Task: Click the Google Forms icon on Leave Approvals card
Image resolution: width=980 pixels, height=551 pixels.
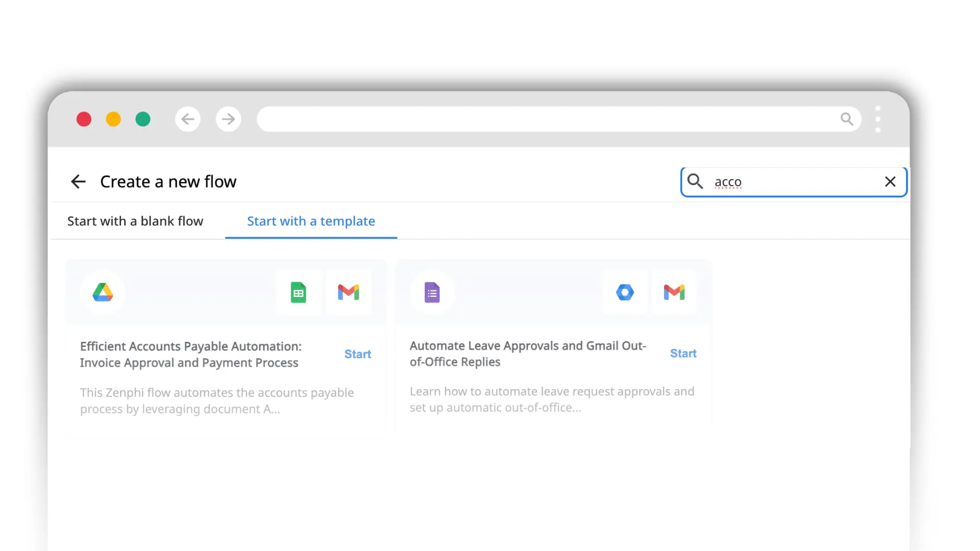Action: pyautogui.click(x=432, y=292)
